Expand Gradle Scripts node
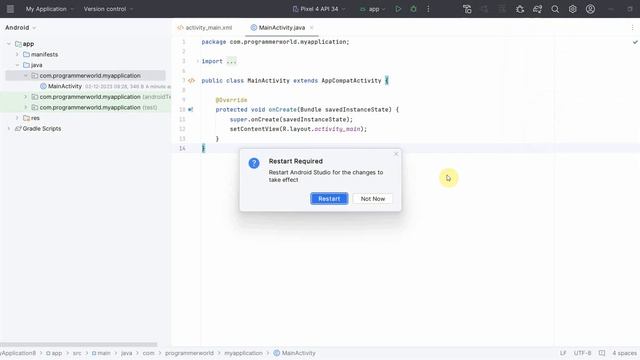 point(9,129)
